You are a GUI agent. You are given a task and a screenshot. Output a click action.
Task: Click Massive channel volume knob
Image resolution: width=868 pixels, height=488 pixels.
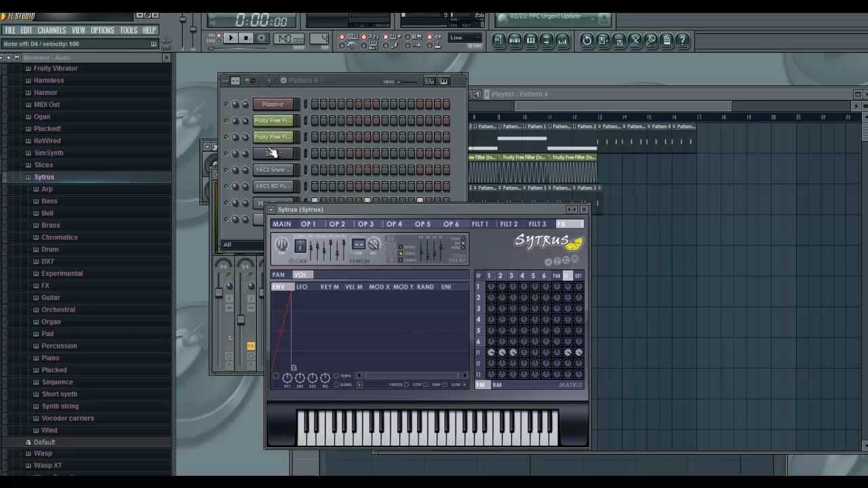pos(245,104)
